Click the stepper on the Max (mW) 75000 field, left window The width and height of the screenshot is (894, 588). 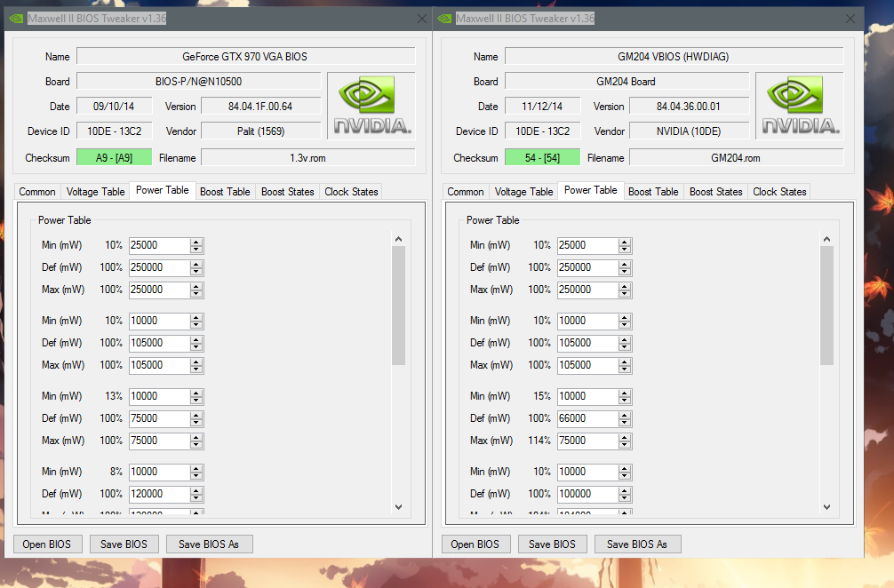pyautogui.click(x=196, y=441)
